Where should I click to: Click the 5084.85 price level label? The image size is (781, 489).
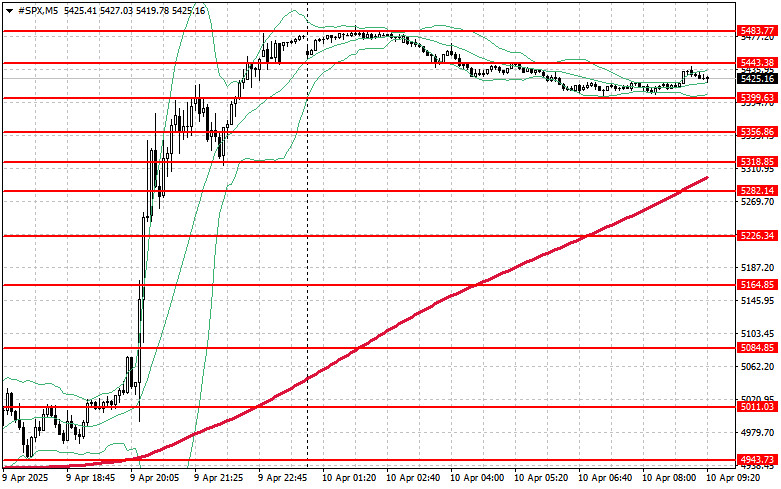pos(757,348)
